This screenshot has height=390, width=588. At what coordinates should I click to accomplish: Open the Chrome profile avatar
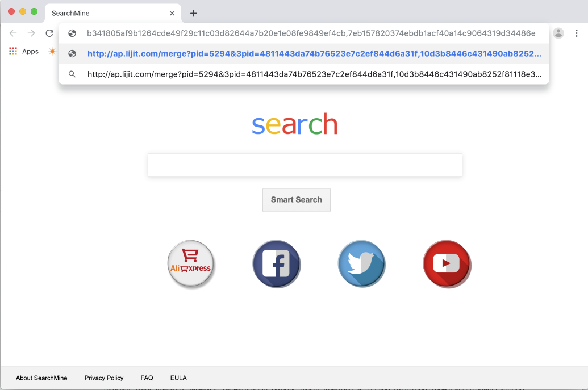pyautogui.click(x=558, y=33)
